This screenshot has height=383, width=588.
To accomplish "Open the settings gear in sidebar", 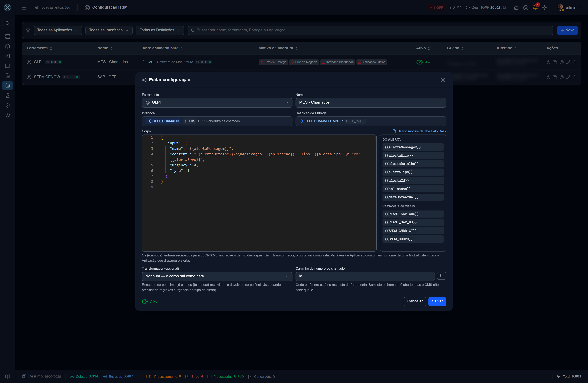I will click(x=8, y=115).
